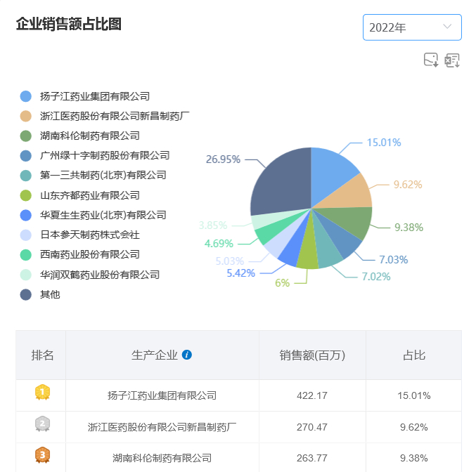Click the 销售额(百万) column header

312,355
